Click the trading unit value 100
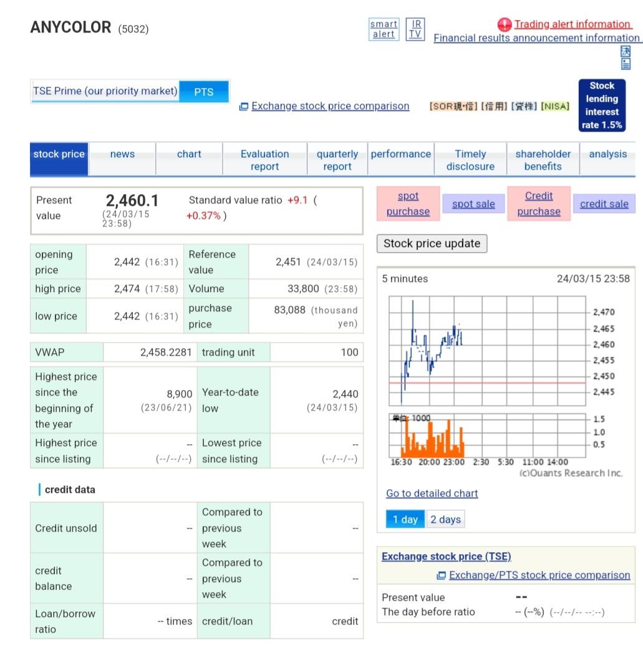643x672 pixels. pyautogui.click(x=349, y=353)
